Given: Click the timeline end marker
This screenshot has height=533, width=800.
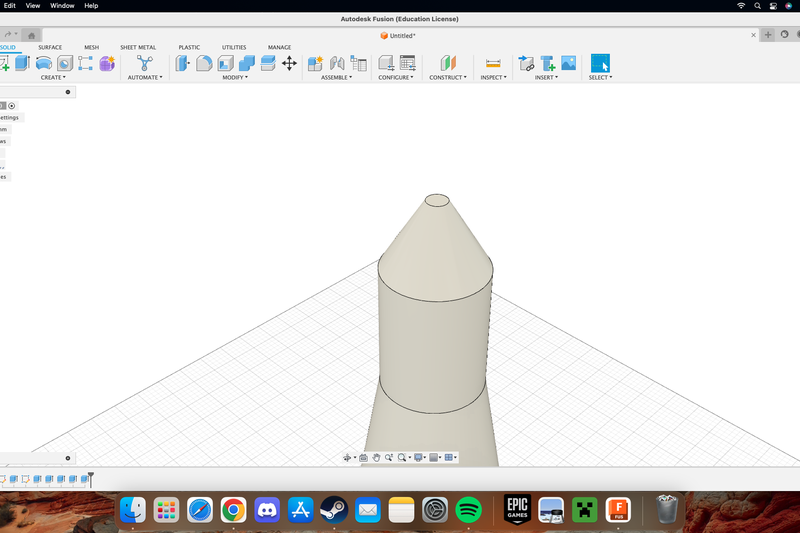Looking at the screenshot, I should point(91,479).
